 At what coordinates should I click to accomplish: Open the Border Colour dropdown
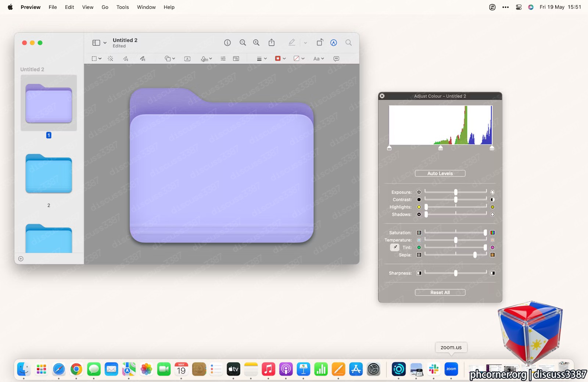pos(280,58)
